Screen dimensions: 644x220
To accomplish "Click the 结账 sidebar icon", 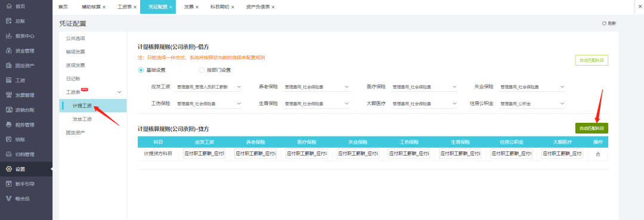I will [x=8, y=140].
